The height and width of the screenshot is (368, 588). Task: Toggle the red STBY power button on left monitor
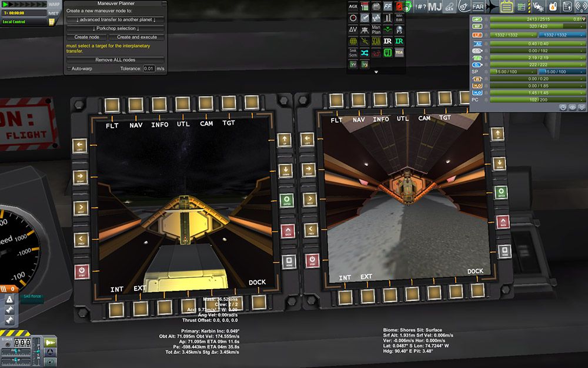pos(81,271)
